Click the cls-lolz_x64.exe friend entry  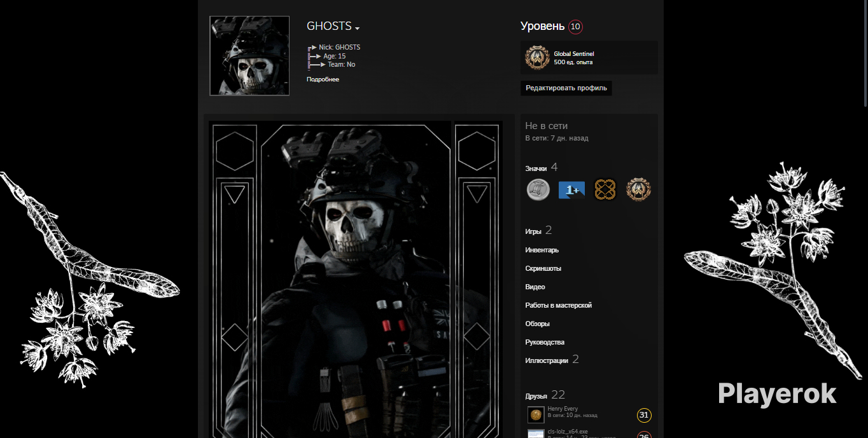click(x=589, y=433)
